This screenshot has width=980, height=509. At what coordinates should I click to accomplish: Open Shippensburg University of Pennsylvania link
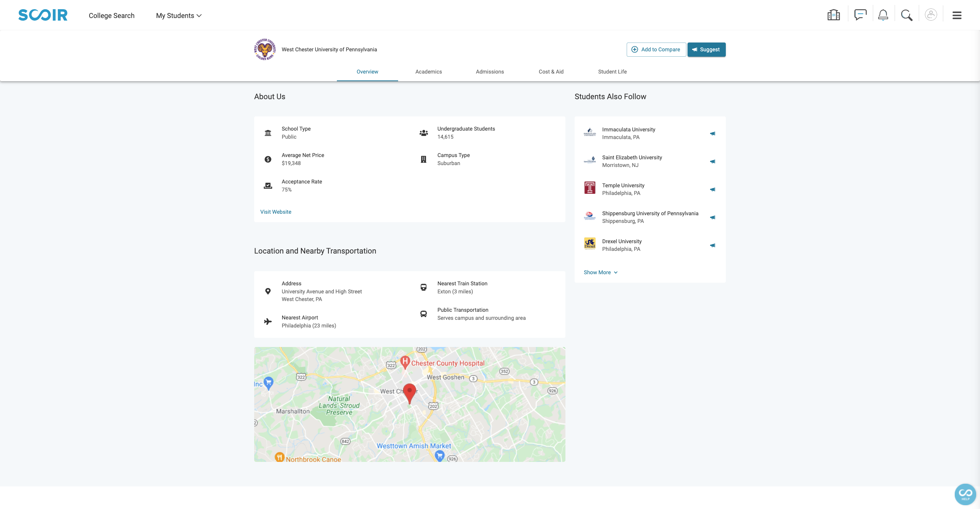650,213
